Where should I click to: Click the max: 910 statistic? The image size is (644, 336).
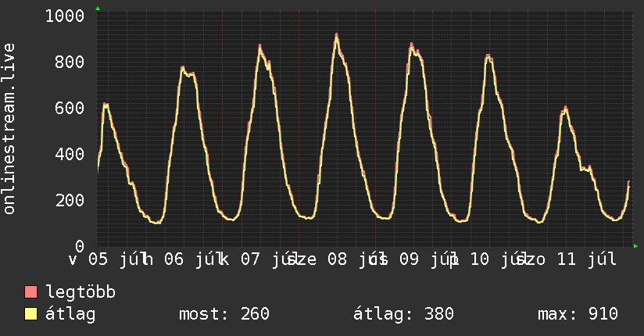578,314
